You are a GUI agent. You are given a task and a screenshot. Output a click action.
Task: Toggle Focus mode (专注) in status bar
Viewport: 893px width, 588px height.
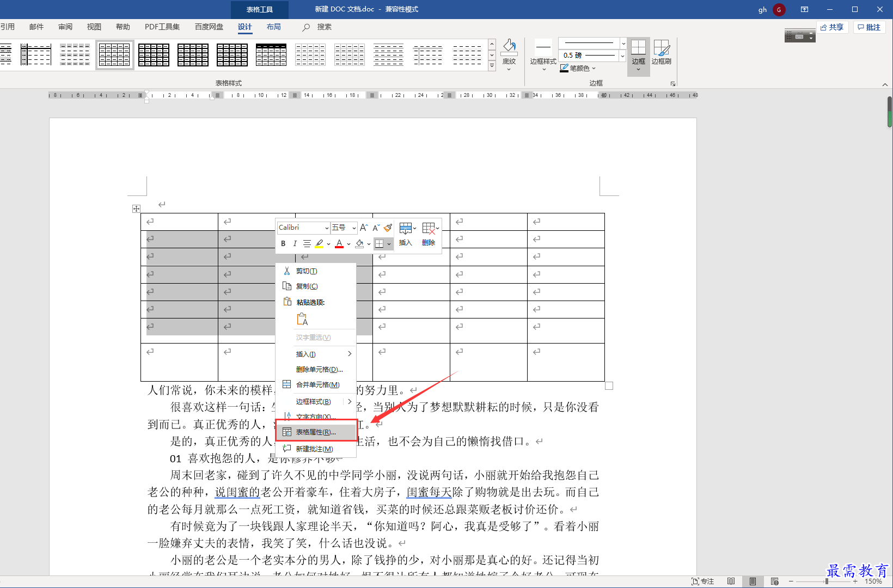[x=702, y=581]
